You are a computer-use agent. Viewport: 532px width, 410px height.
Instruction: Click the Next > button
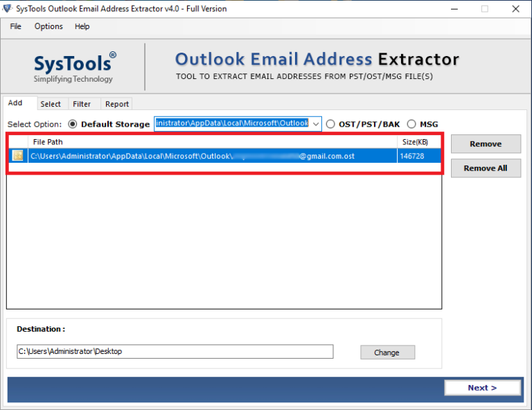coord(482,388)
